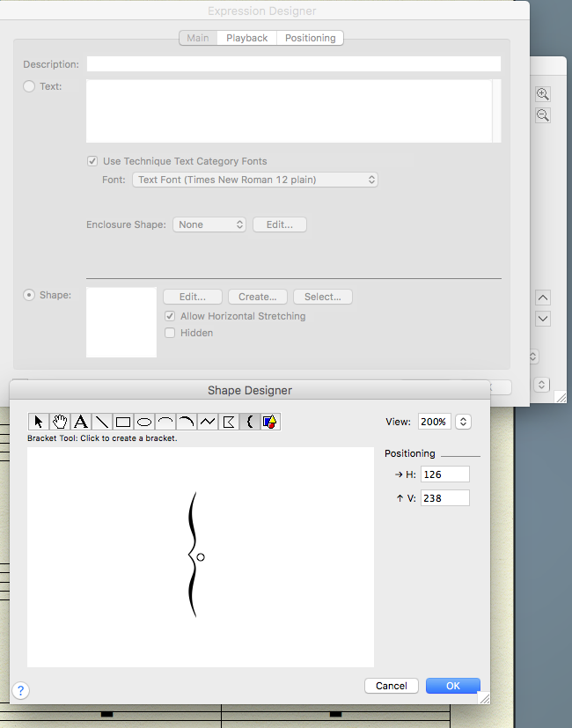
Task: Select the arrow Selection tool
Action: 38,422
